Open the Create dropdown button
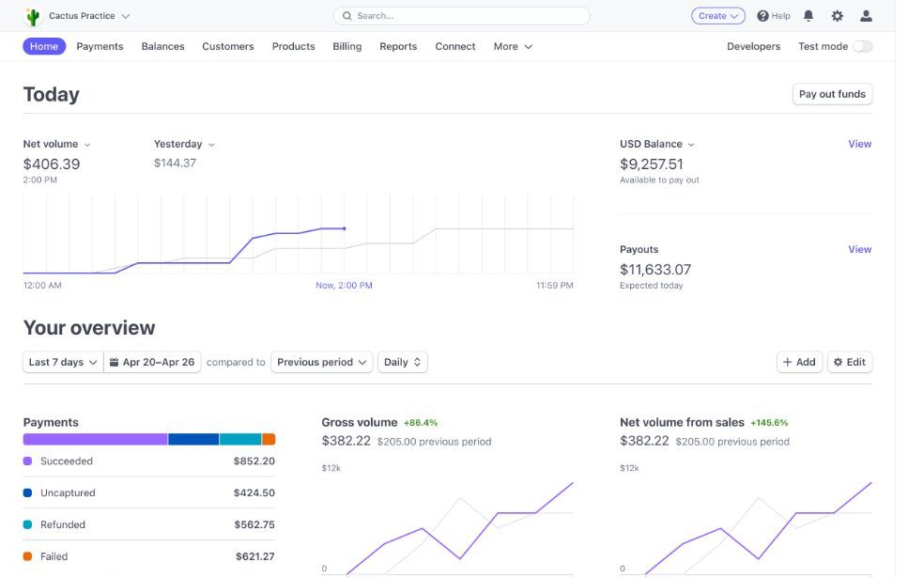Screen dimensions: 924x578 click(718, 16)
